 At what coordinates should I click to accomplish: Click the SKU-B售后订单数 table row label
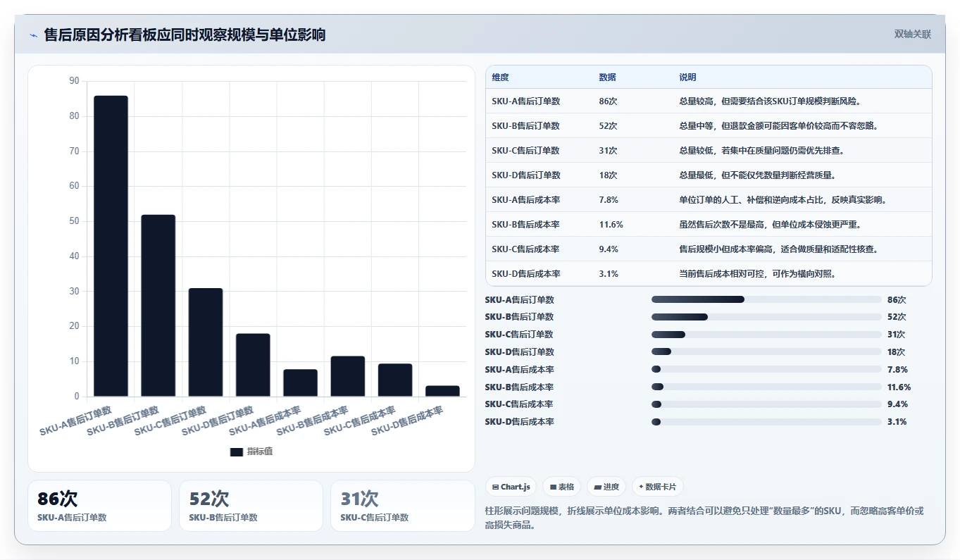[x=525, y=126]
